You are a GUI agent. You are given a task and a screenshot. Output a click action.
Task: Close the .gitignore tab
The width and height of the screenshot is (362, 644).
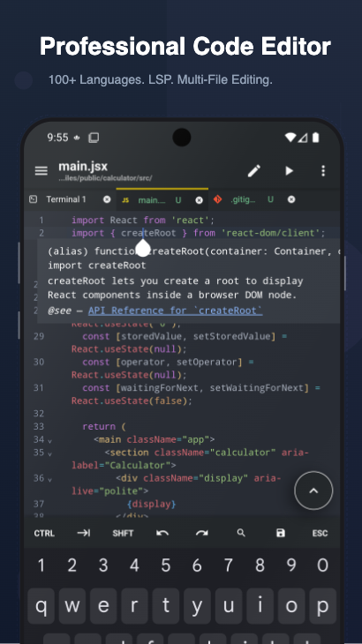291,199
